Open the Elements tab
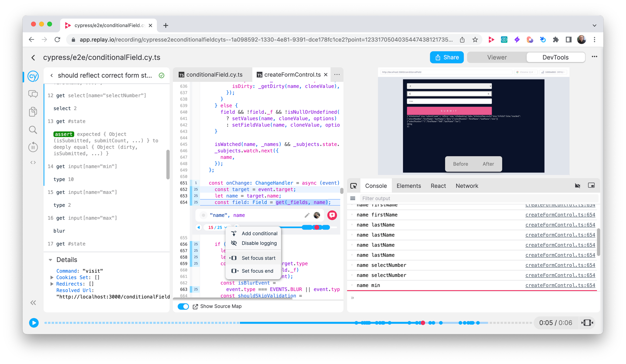The height and width of the screenshot is (364, 626). click(408, 186)
